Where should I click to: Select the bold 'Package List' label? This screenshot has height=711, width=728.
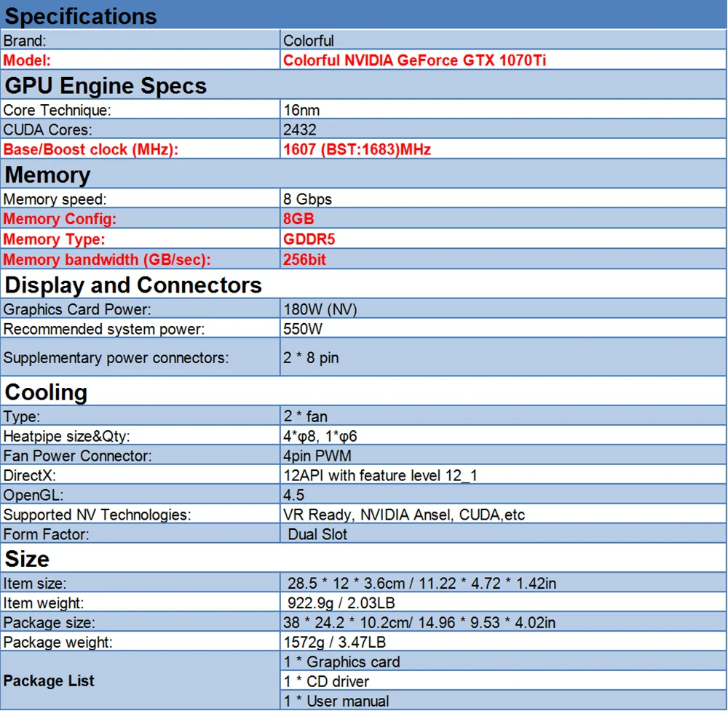coord(49,681)
